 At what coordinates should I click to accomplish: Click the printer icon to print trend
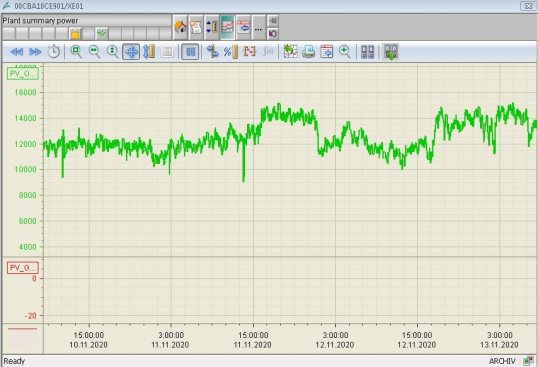308,52
